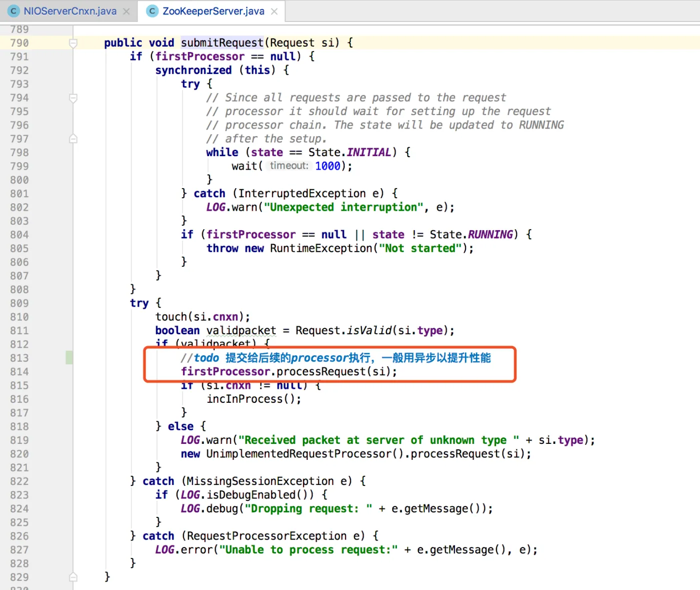Click the 1000 wait value
The height and width of the screenshot is (590, 700).
pos(327,166)
